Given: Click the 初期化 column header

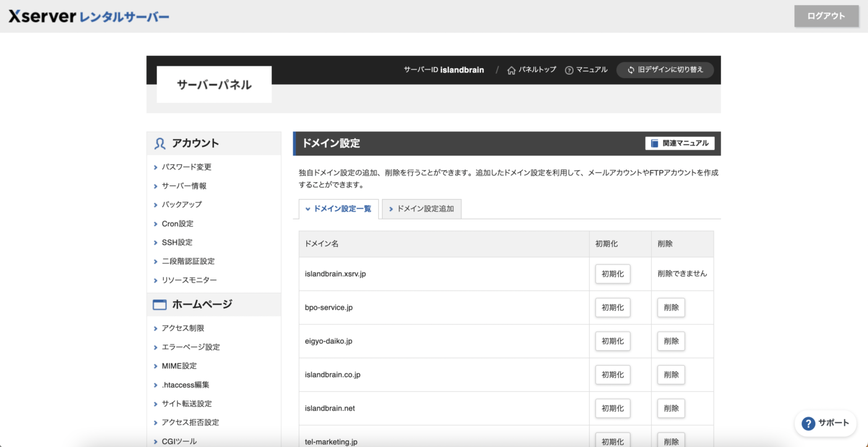Looking at the screenshot, I should pos(620,244).
